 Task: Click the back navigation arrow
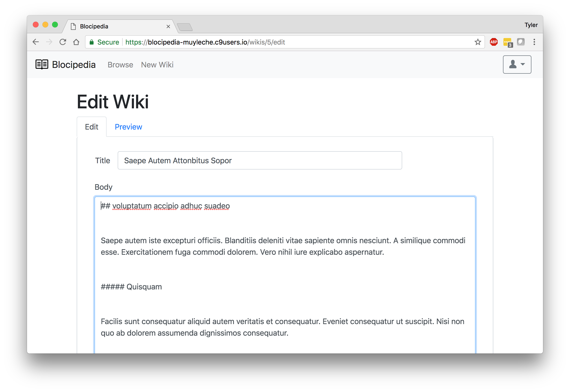tap(36, 42)
